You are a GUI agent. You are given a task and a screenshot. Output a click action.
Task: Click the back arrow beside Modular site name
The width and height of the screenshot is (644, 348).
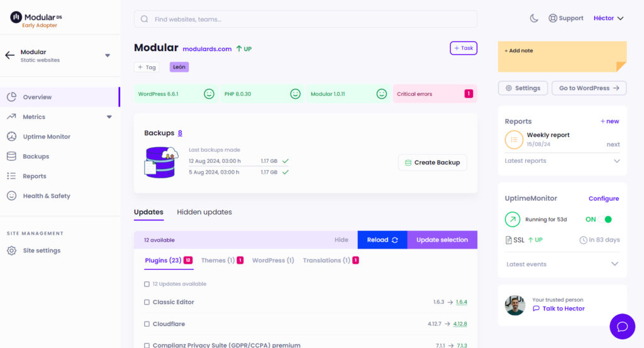click(9, 55)
